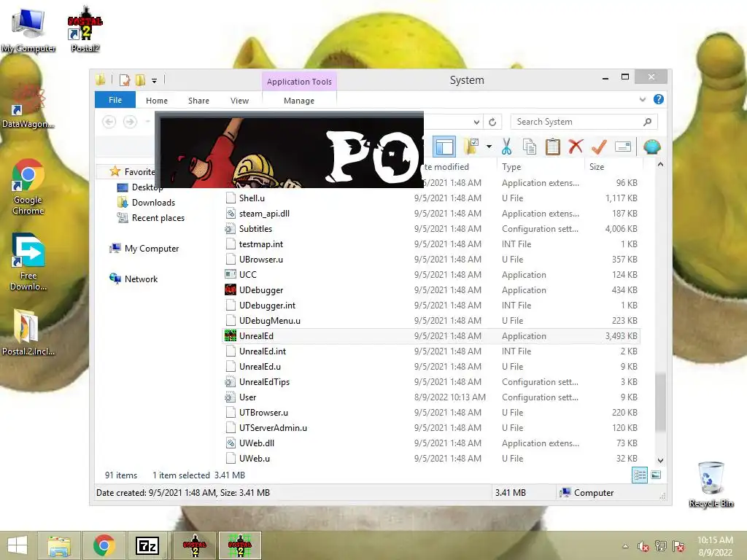Toggle the preview pane layout icon
747x560 pixels.
(444, 147)
